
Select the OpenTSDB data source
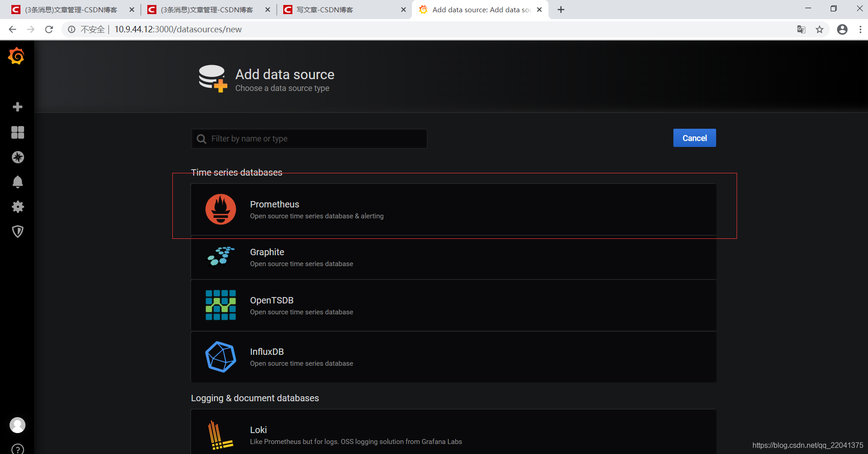(453, 305)
